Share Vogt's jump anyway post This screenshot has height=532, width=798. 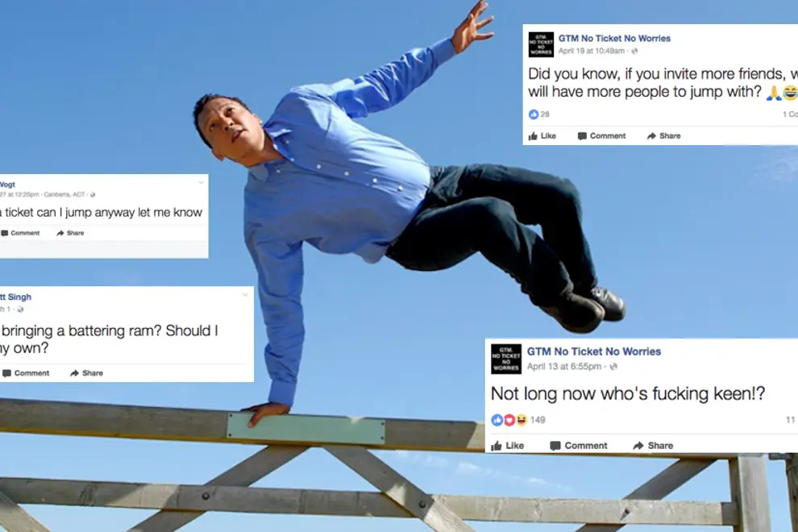pos(70,233)
